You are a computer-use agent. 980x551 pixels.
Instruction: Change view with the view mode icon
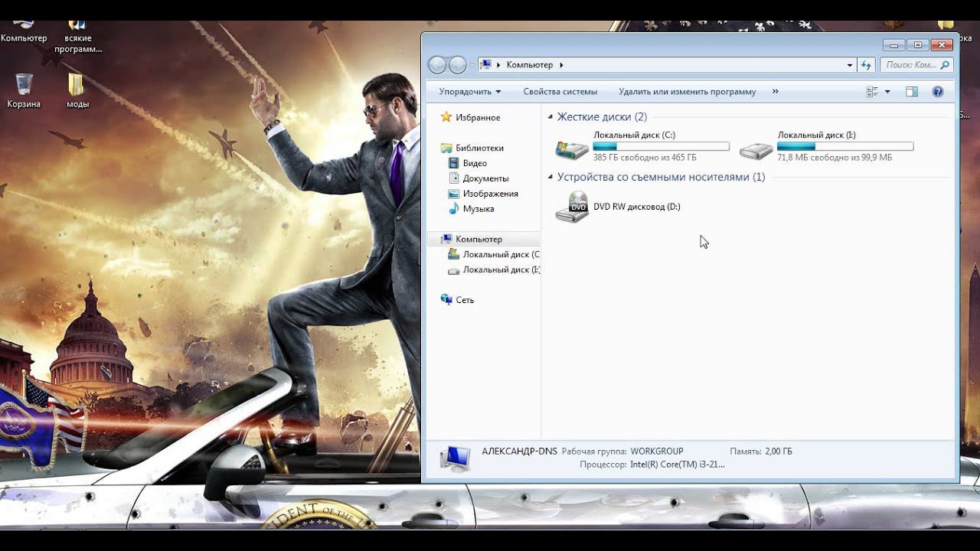pyautogui.click(x=872, y=92)
